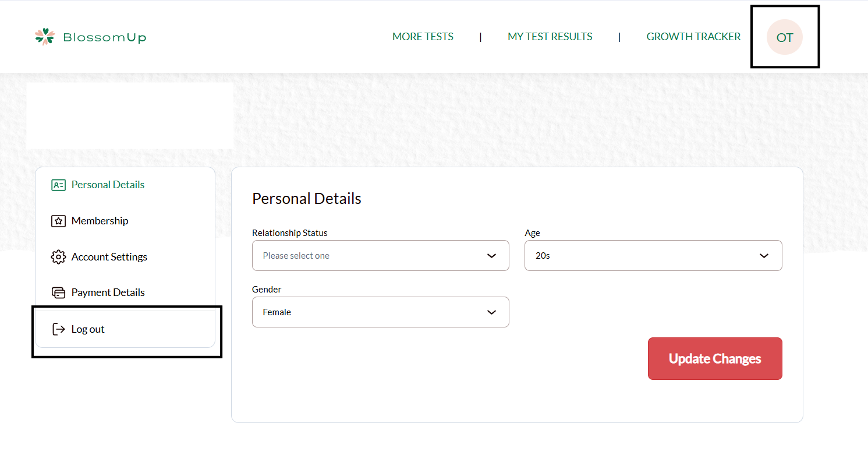Screen dimensions: 868x451
Task: Open the Age dropdown showing 20s
Action: point(653,256)
